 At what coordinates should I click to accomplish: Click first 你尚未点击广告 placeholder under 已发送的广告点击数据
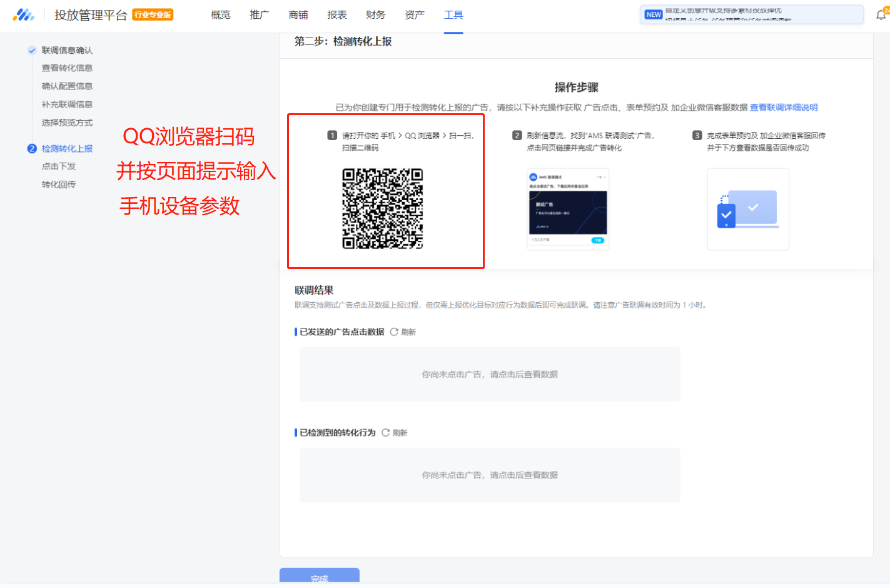[490, 375]
